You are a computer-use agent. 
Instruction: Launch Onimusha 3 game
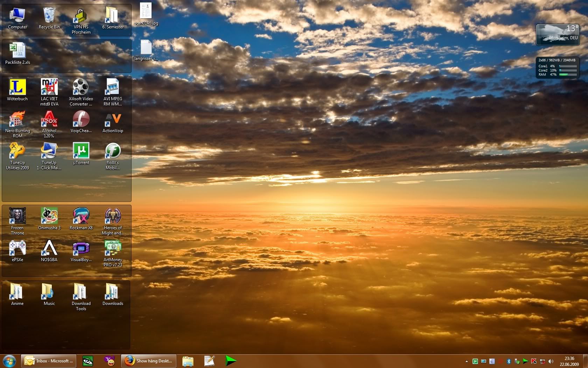tap(49, 219)
